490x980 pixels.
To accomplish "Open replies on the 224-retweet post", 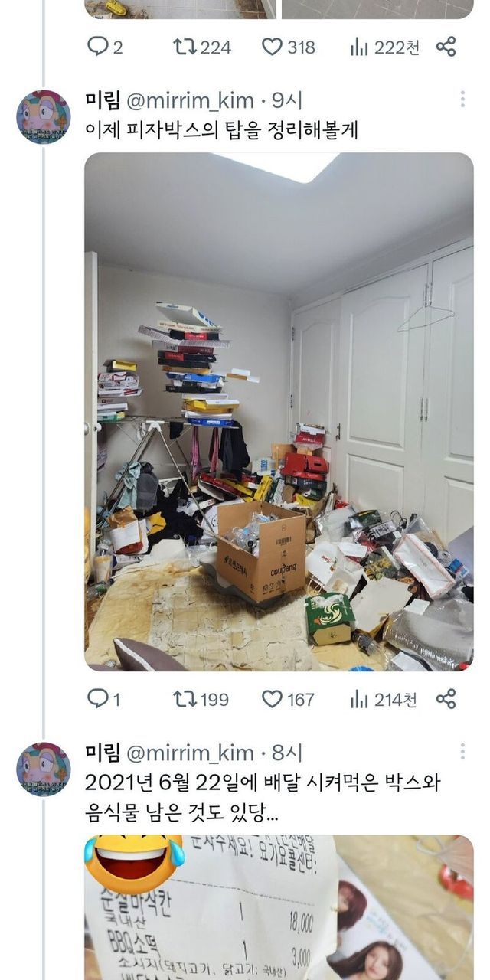I will (x=104, y=47).
